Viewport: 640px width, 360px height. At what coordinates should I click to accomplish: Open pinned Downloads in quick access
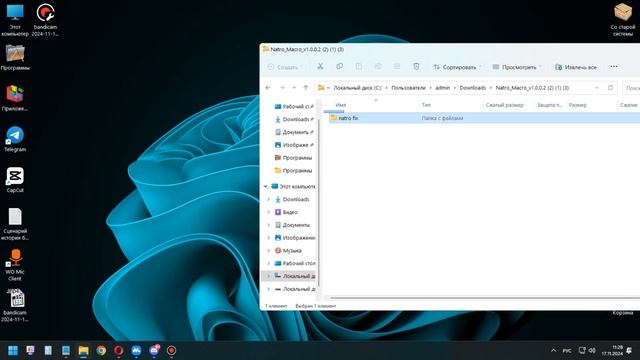pyautogui.click(x=294, y=119)
